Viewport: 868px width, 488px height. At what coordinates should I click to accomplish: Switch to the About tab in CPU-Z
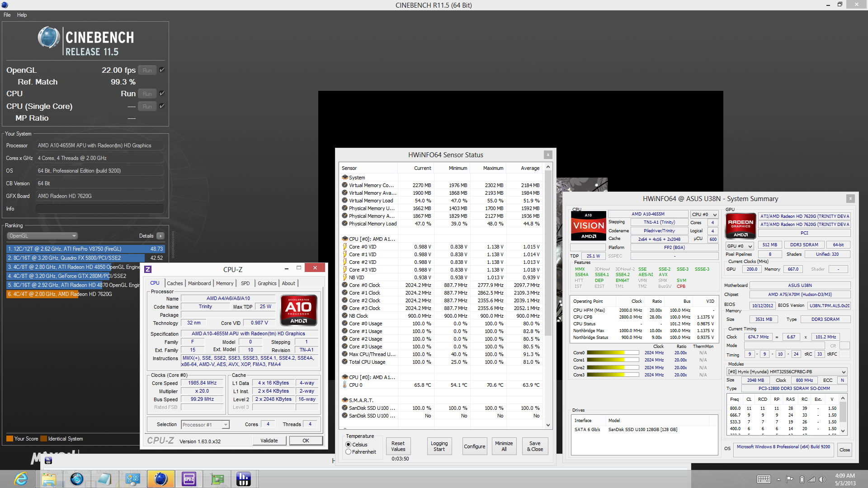tap(288, 283)
